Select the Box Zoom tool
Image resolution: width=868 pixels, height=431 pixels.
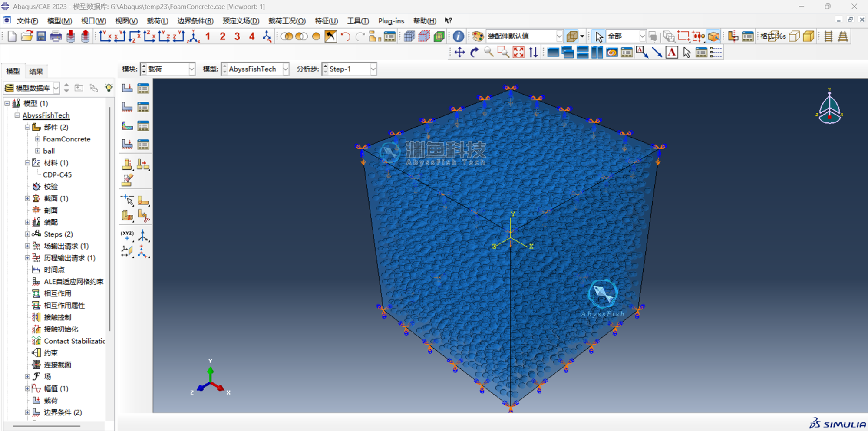tap(504, 53)
